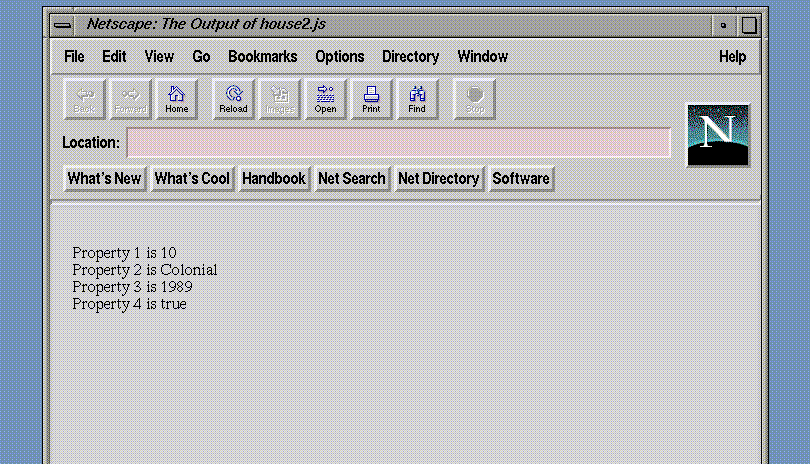Open the window menu button in title bar
The height and width of the screenshot is (464, 810).
click(63, 25)
